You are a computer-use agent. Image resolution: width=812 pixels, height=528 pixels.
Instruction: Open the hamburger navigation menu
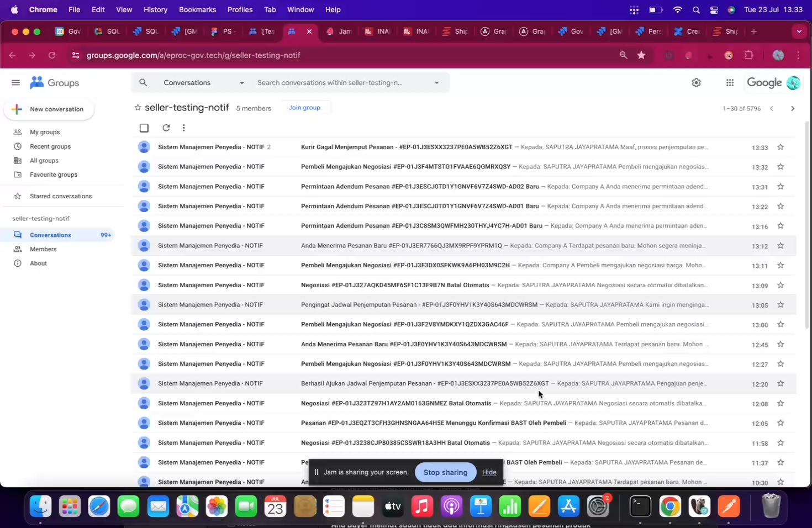(x=15, y=82)
